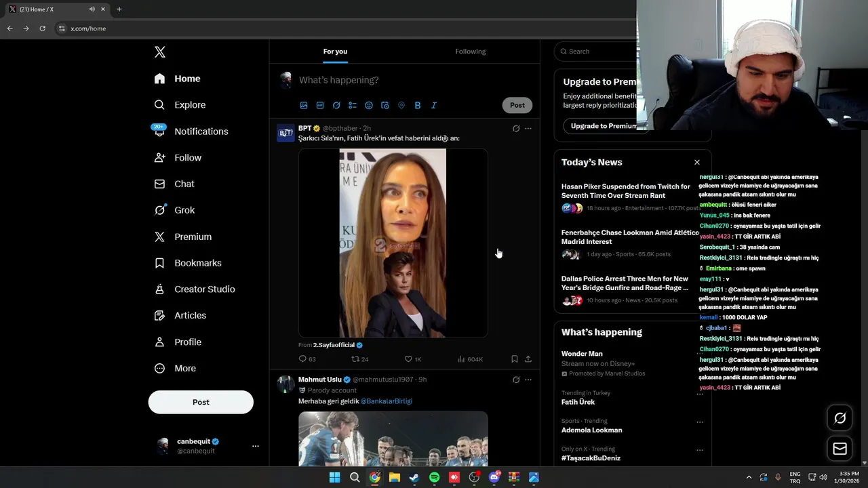The height and width of the screenshot is (488, 868).
Task: Add a GIF to the post
Action: pyautogui.click(x=320, y=105)
